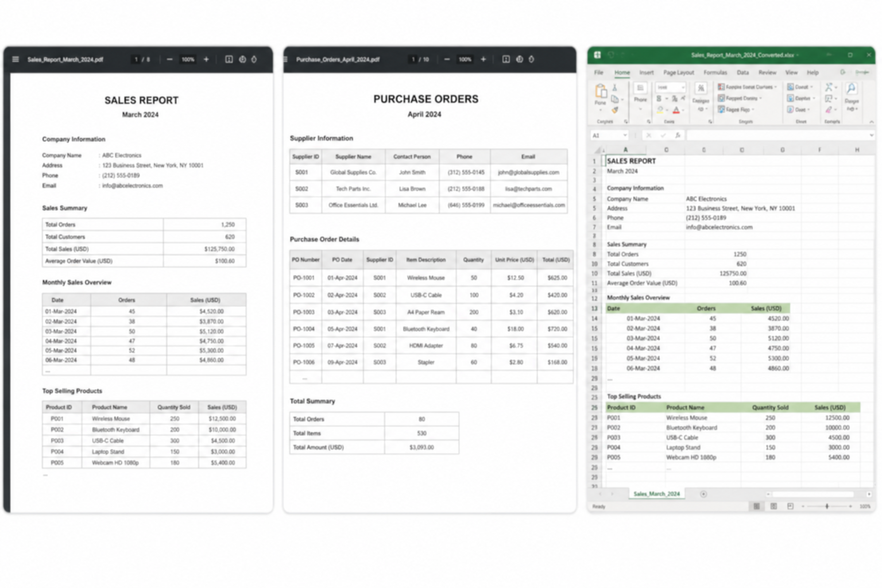Click fit-to-page icon in Purchase_Orders_April_2024.pdf toolbar
The width and height of the screenshot is (882, 588).
tap(506, 59)
